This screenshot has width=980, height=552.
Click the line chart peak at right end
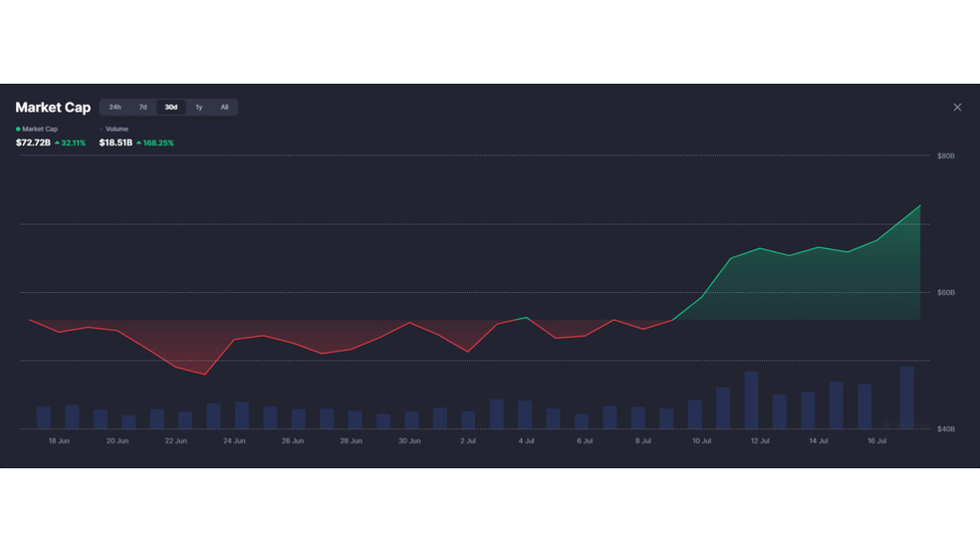click(x=920, y=205)
